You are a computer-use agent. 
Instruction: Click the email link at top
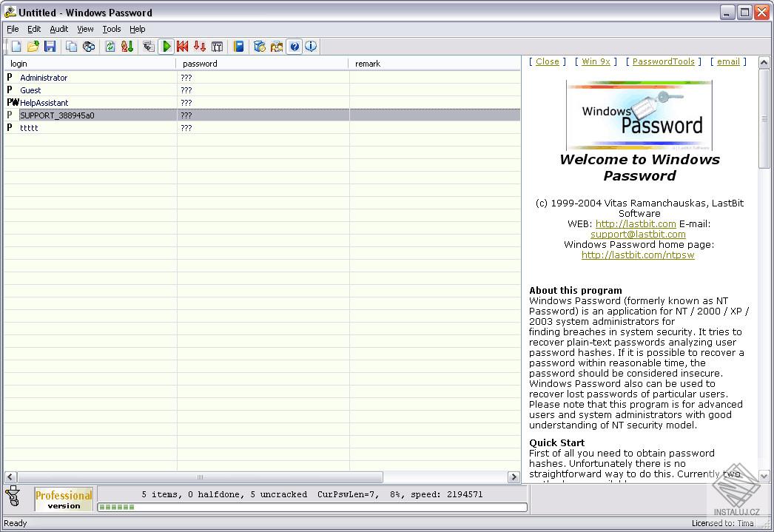728,61
